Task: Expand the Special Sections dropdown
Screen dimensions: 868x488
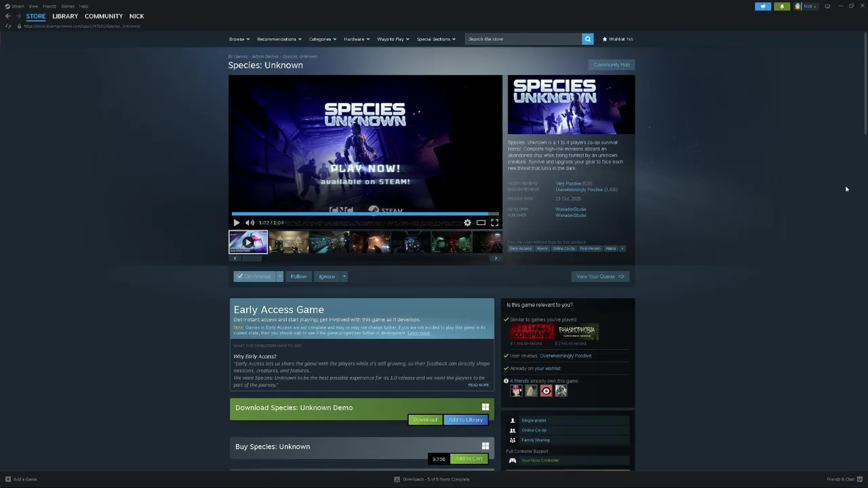Action: pyautogui.click(x=436, y=39)
